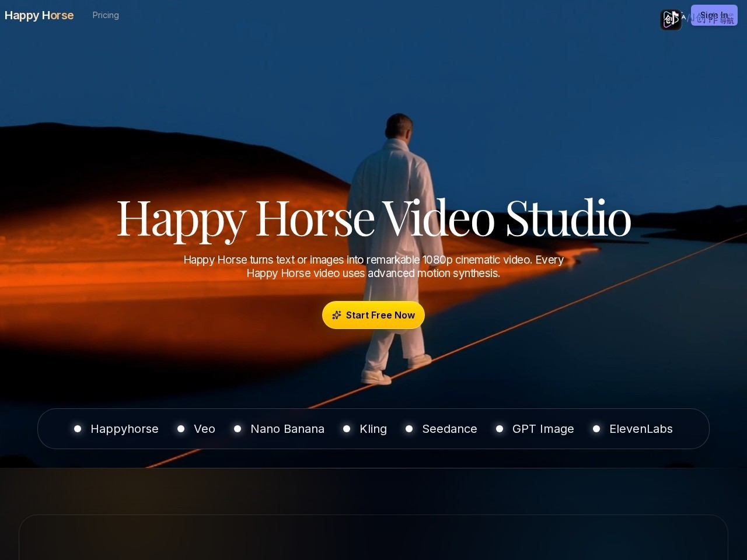Select Seedance in the model strip
The width and height of the screenshot is (747, 560).
point(441,429)
